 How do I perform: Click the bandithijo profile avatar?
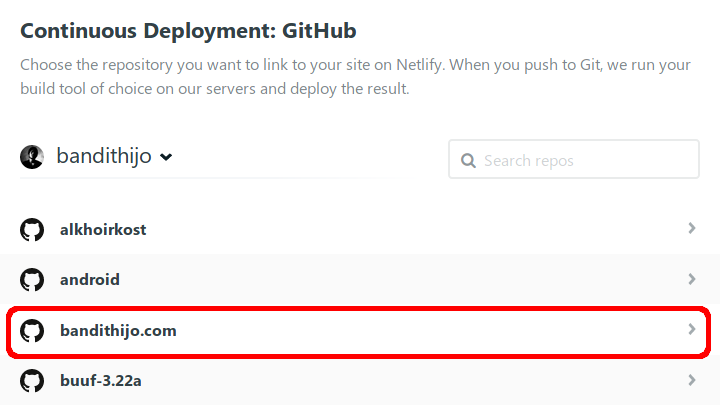[32, 156]
